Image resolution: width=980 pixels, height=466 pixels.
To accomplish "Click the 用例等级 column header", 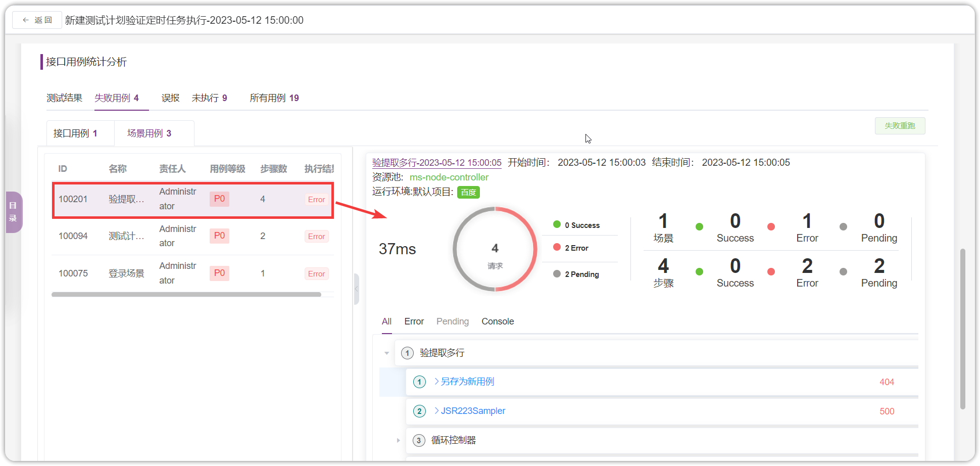I will (x=227, y=169).
